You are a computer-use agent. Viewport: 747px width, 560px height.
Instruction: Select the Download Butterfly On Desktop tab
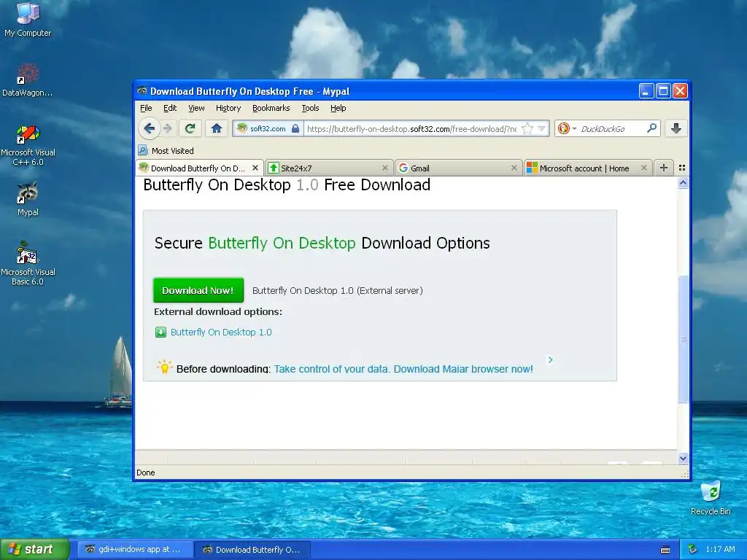(x=199, y=168)
